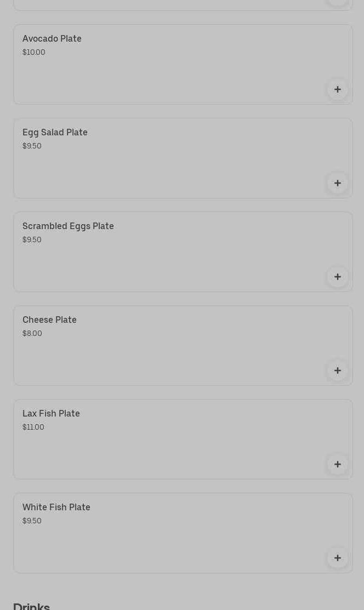
Task: Add Lax Fish Plate with plus icon
Action: 338,464
